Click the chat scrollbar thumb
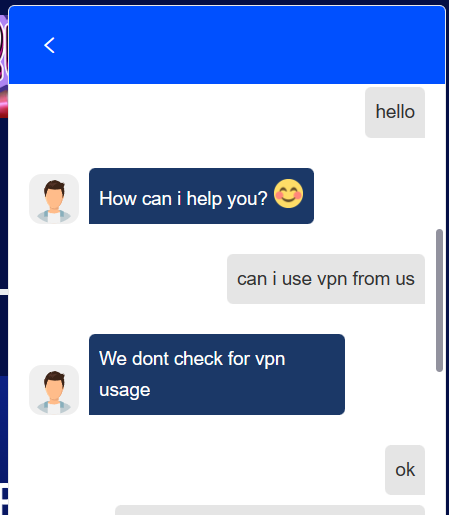Image resolution: width=449 pixels, height=515 pixels. tap(439, 300)
